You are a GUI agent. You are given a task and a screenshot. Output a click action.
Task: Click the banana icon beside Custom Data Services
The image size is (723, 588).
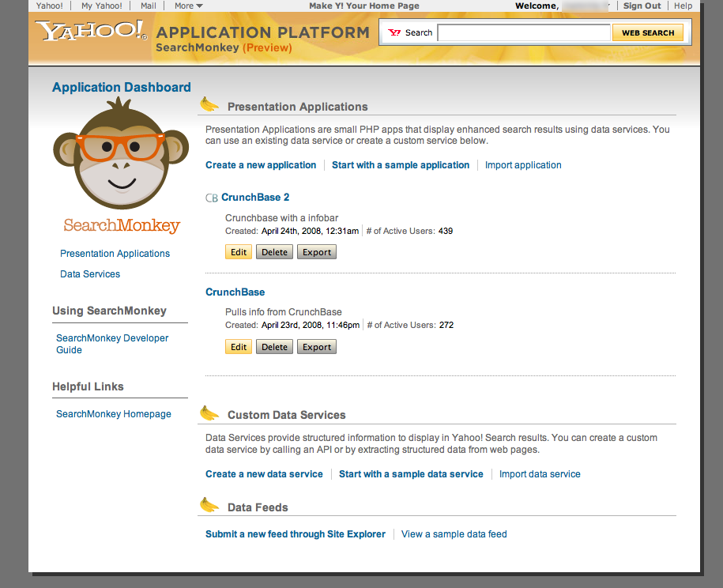point(209,413)
